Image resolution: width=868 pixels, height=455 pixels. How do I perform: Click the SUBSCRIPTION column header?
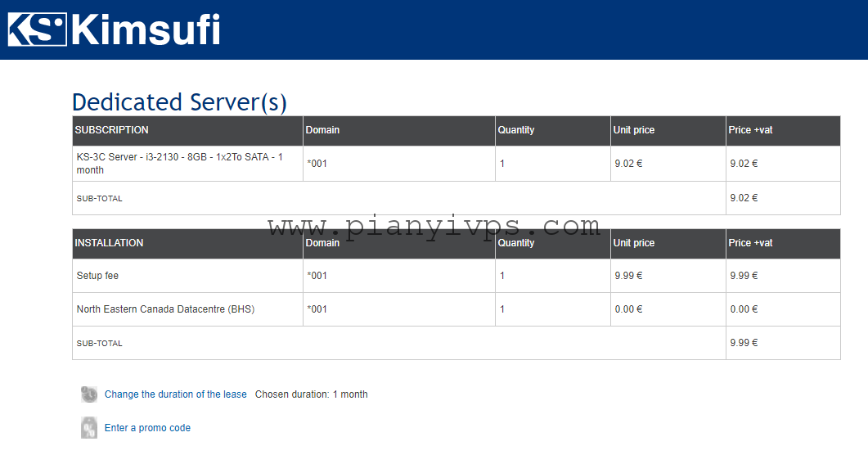click(187, 131)
